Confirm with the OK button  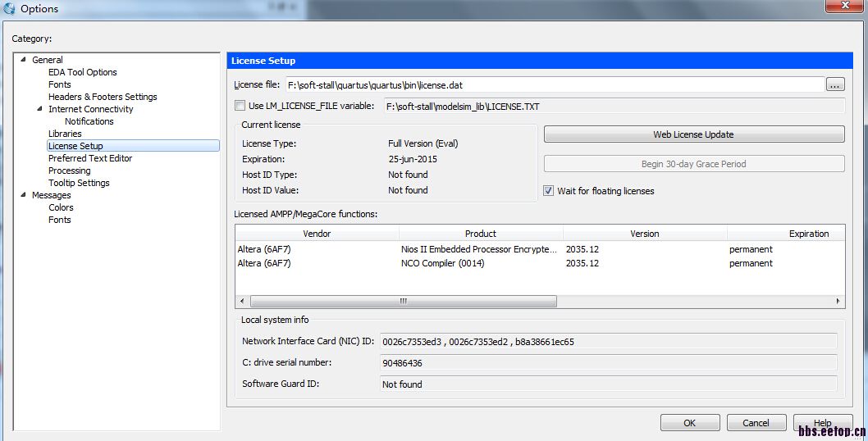pyautogui.click(x=690, y=423)
